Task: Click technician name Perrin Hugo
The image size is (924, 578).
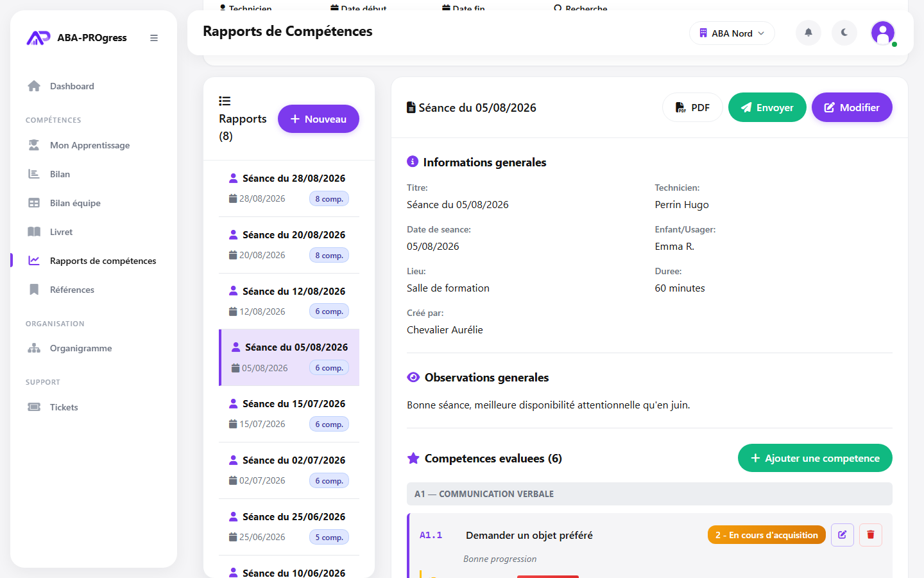Action: (x=681, y=205)
